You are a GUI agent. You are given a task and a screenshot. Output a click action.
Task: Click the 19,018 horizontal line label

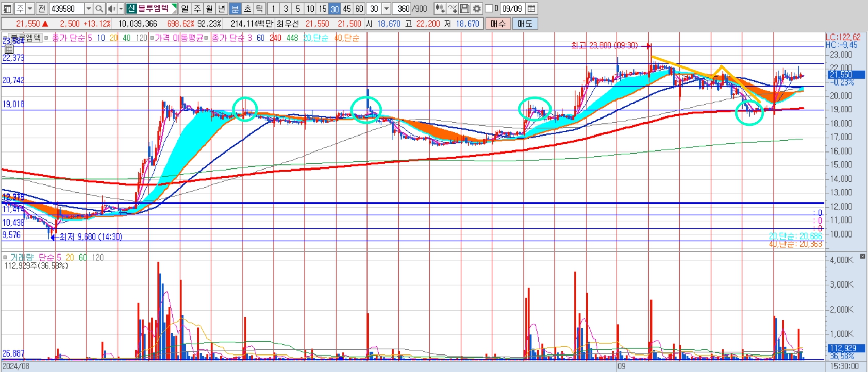tap(13, 104)
